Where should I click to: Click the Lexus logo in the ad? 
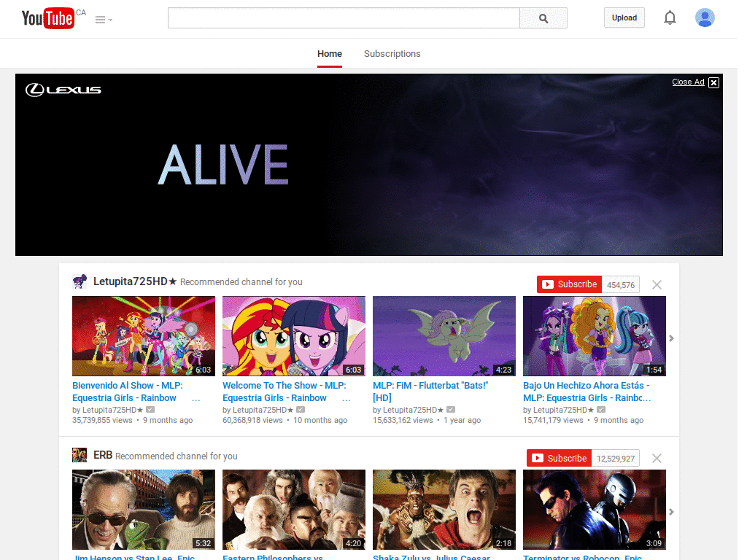pos(63,90)
